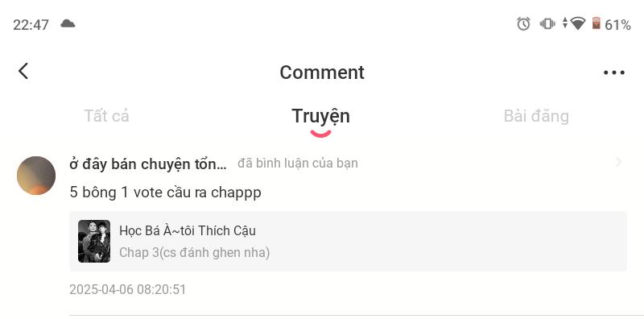Tap the comment timestamp 2025-04-06 08:20:51
This screenshot has height=319, width=644.
(x=128, y=290)
